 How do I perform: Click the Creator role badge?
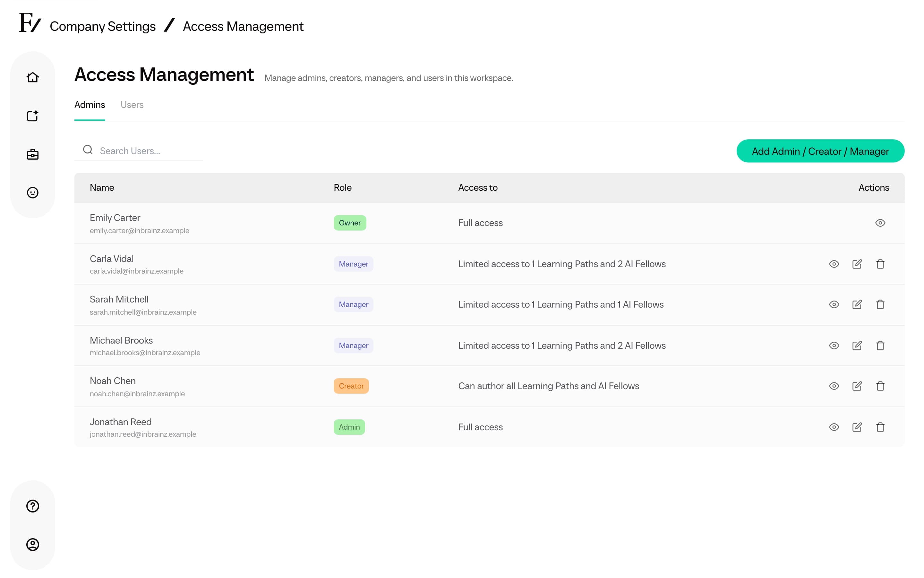point(351,386)
